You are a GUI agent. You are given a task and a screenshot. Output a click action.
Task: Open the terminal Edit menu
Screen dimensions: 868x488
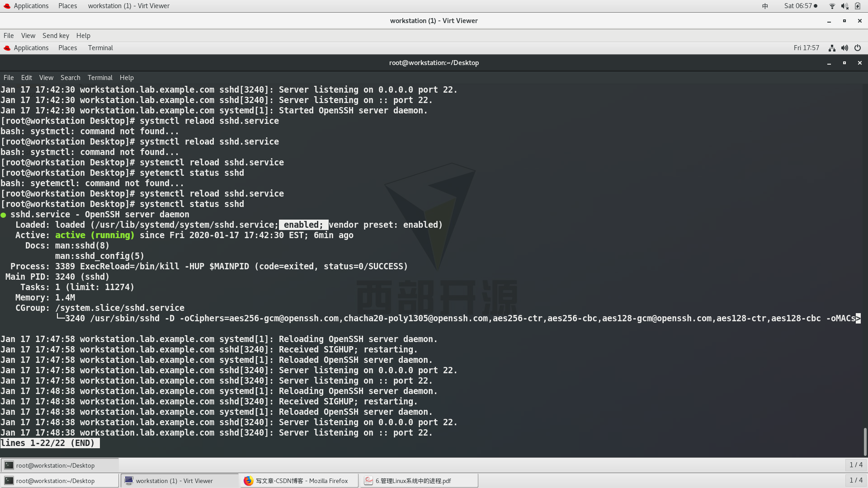[x=26, y=78]
